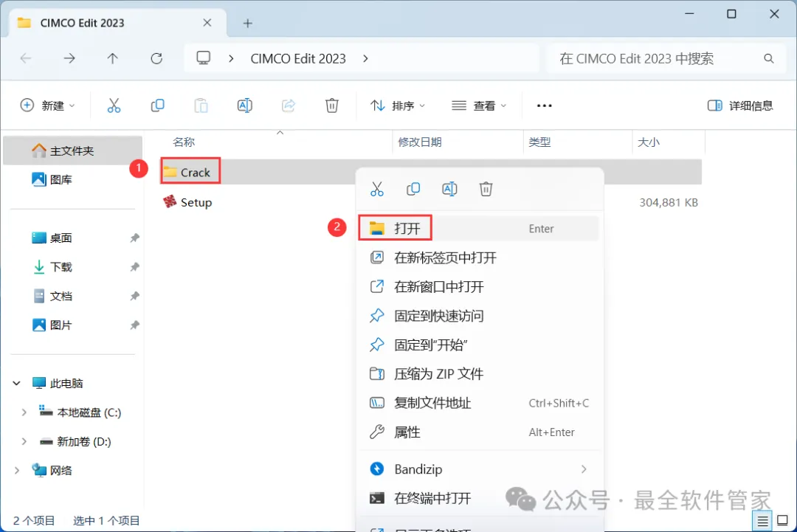Click the pin icon next to Documents

[x=134, y=296]
